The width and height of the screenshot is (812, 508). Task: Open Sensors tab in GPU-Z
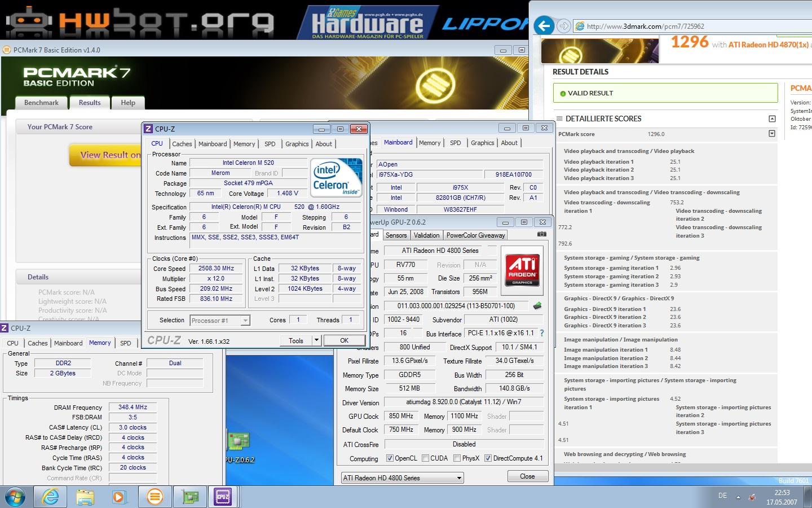[396, 235]
